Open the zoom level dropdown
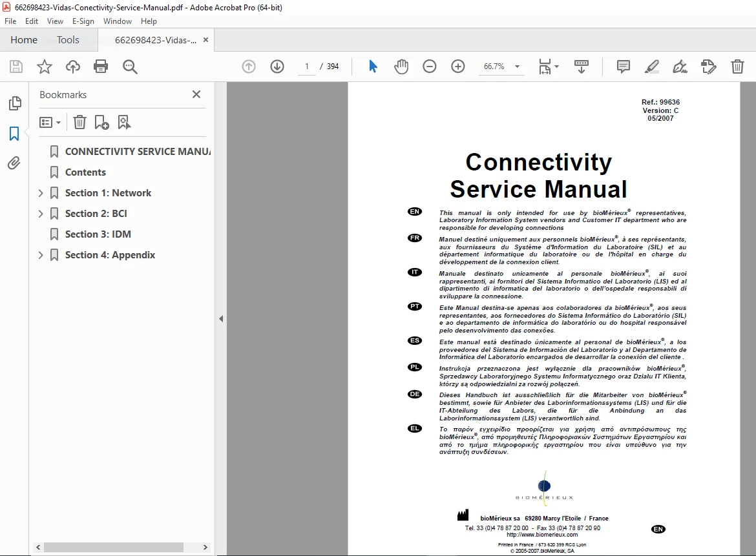The height and width of the screenshot is (556, 756). tap(518, 67)
